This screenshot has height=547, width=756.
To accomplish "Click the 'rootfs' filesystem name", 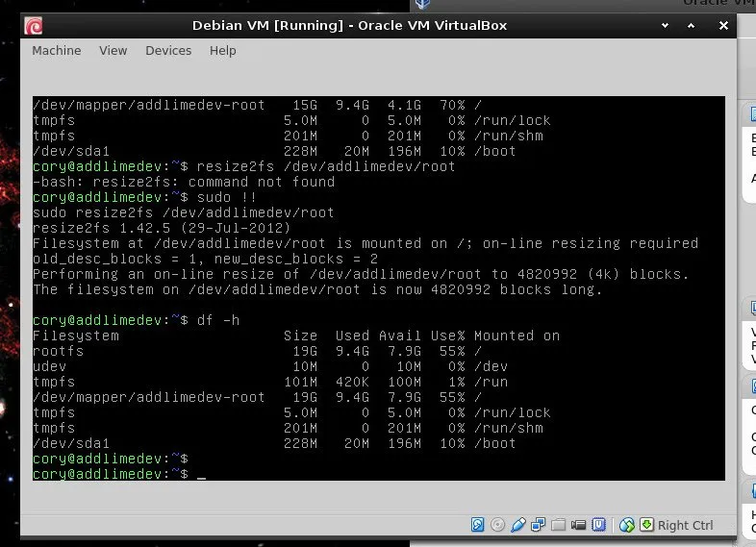I will tap(59, 351).
